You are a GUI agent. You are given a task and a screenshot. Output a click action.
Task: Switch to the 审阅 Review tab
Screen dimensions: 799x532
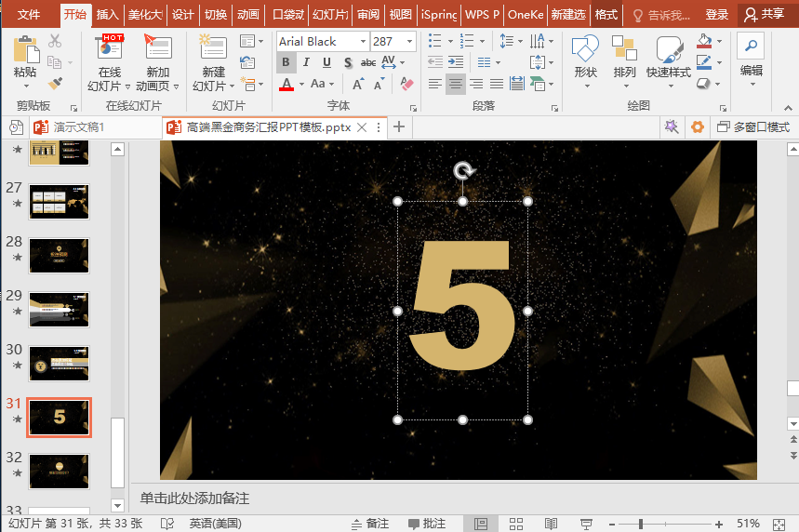click(368, 14)
